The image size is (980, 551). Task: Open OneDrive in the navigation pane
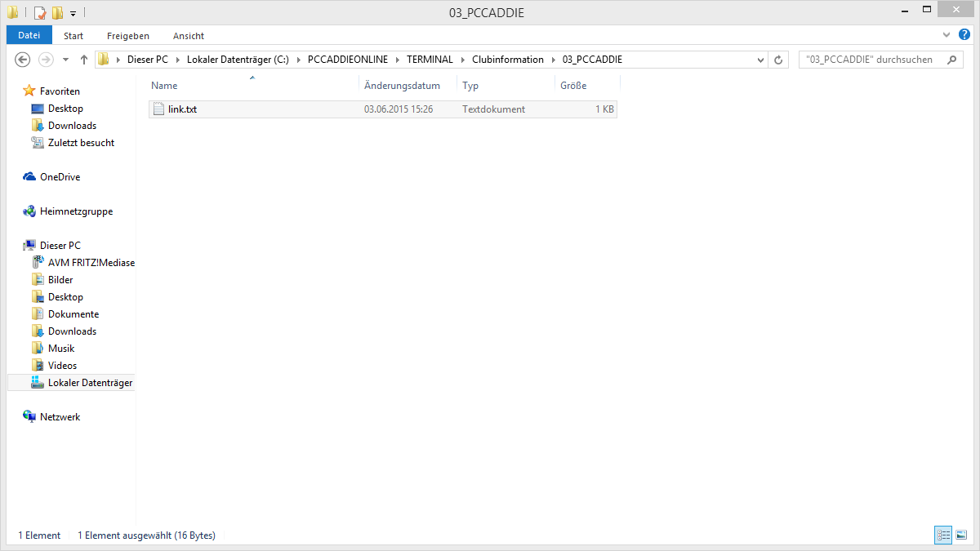[60, 177]
